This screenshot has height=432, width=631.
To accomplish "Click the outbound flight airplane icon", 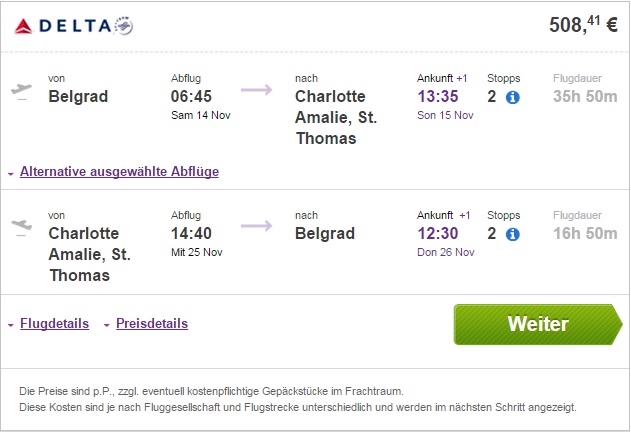I will tap(20, 90).
